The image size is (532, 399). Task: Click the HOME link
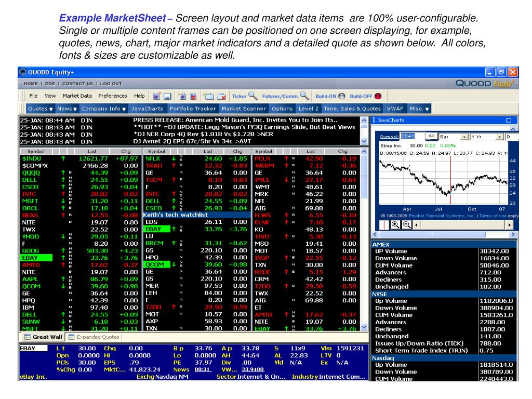[31, 84]
